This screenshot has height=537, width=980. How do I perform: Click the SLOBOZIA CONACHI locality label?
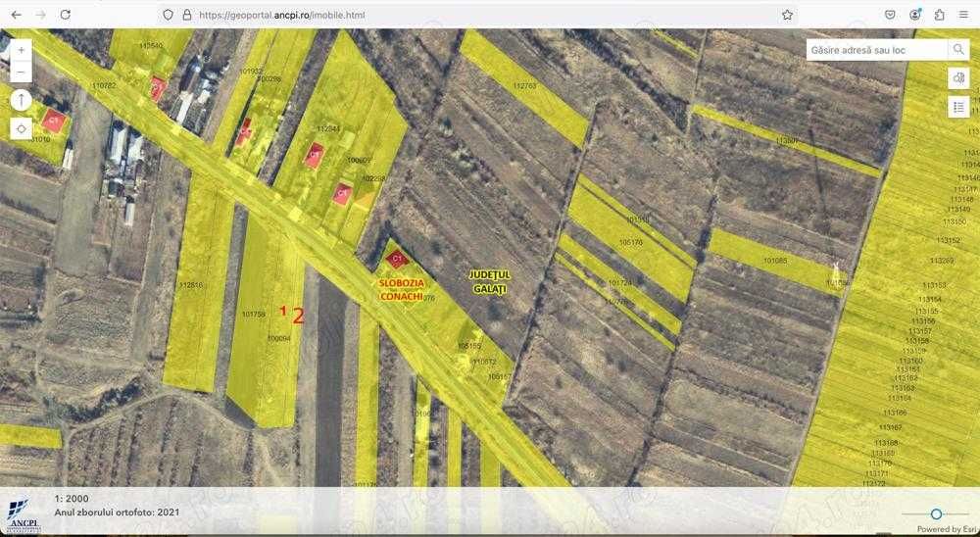coord(401,290)
